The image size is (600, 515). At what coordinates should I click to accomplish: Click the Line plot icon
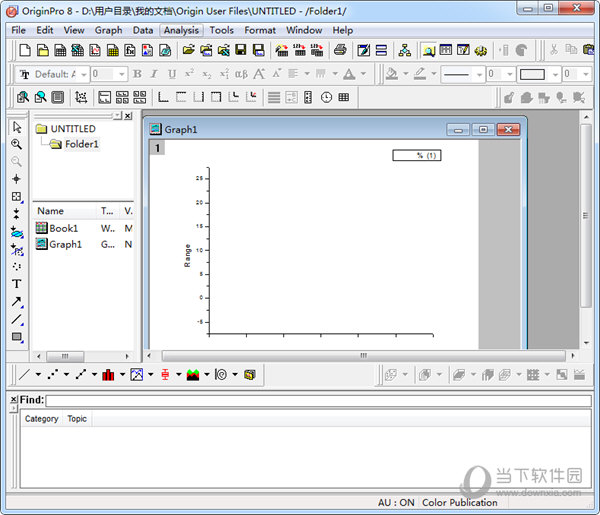tap(24, 374)
